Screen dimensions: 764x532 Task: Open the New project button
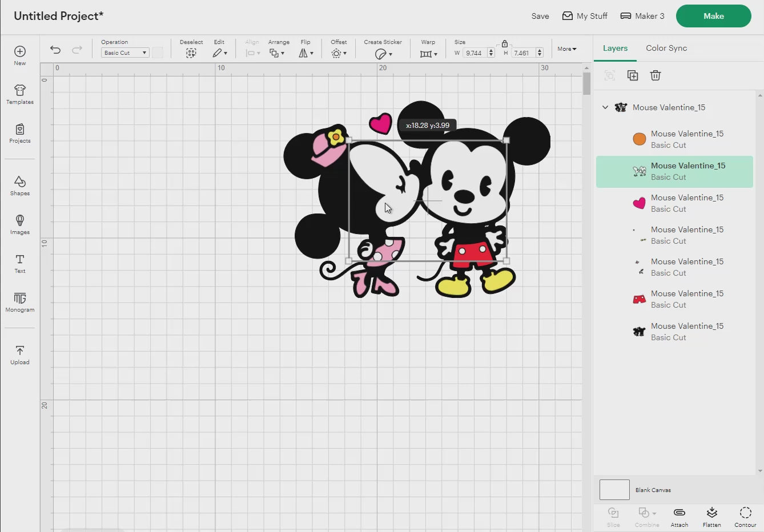pyautogui.click(x=20, y=55)
